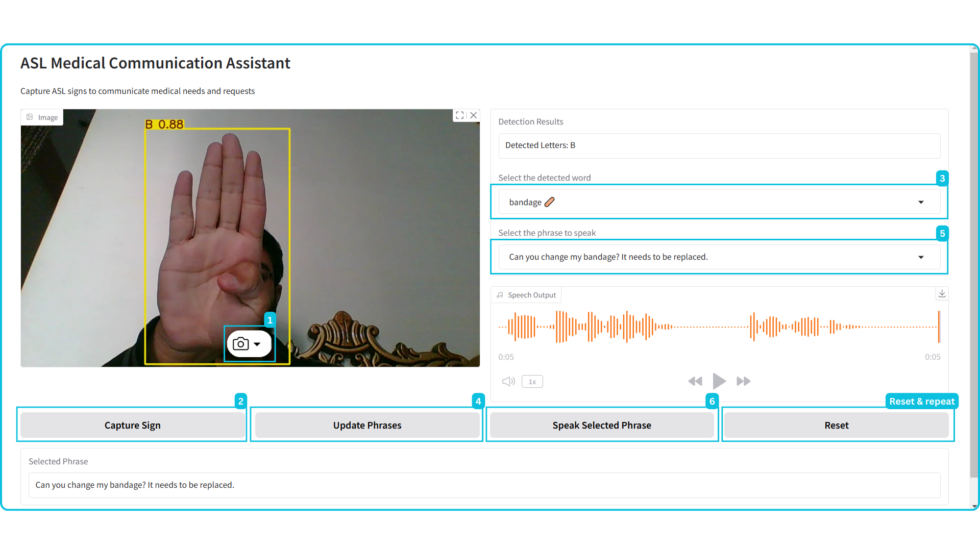Viewport: 980px width, 551px height.
Task: Click the Selected Phrase text box
Action: click(x=484, y=485)
